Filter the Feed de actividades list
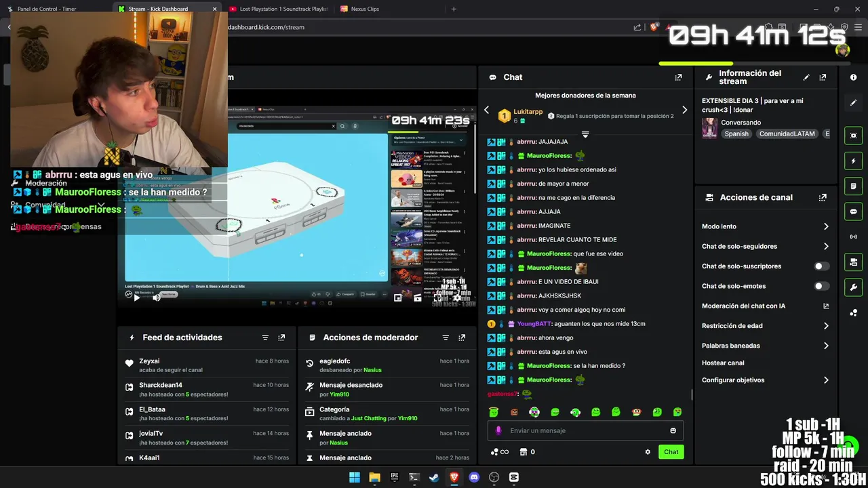This screenshot has width=868, height=488. [x=265, y=338]
